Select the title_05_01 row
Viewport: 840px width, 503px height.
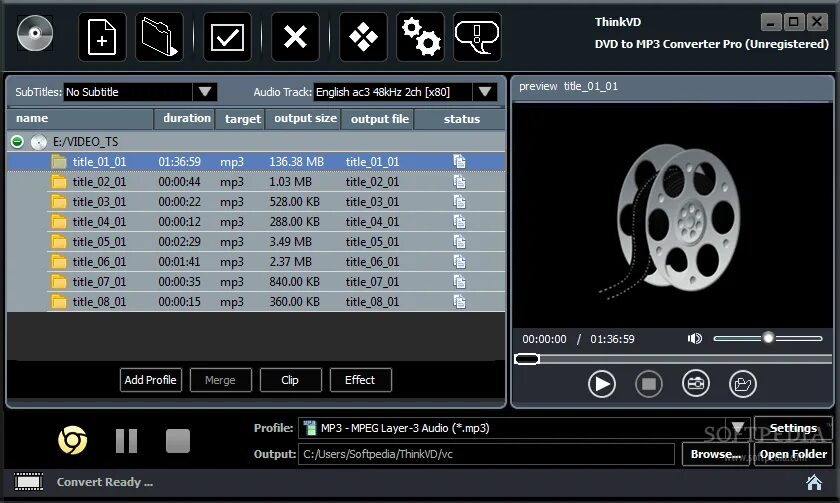[256, 242]
